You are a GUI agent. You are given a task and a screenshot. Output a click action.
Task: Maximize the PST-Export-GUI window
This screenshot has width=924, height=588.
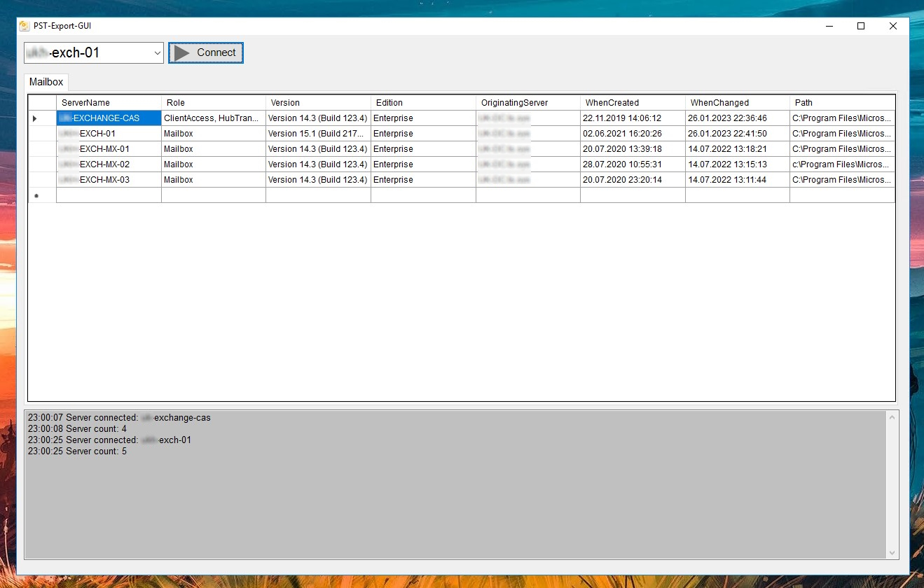pyautogui.click(x=861, y=26)
